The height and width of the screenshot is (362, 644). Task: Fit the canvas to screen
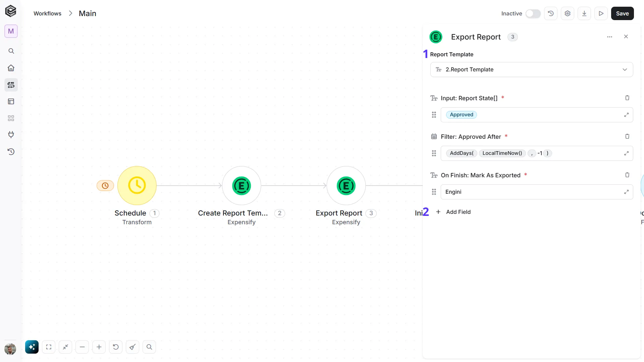point(49,347)
